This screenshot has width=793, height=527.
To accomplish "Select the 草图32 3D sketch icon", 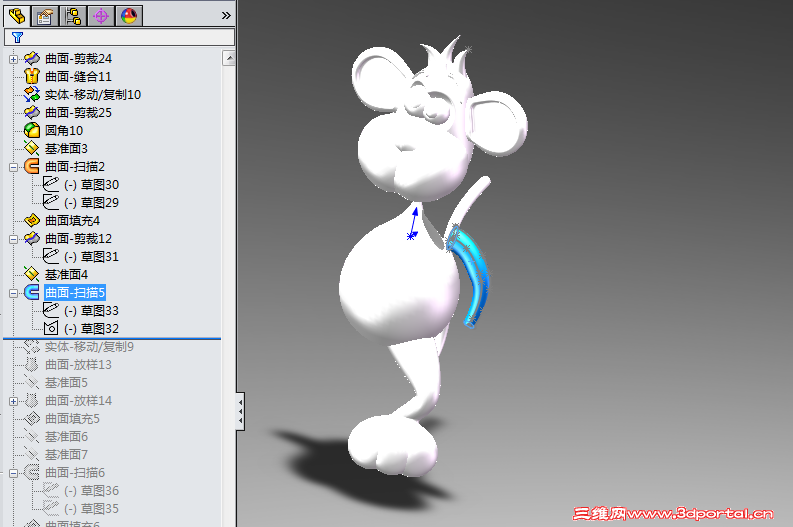I will [x=51, y=328].
